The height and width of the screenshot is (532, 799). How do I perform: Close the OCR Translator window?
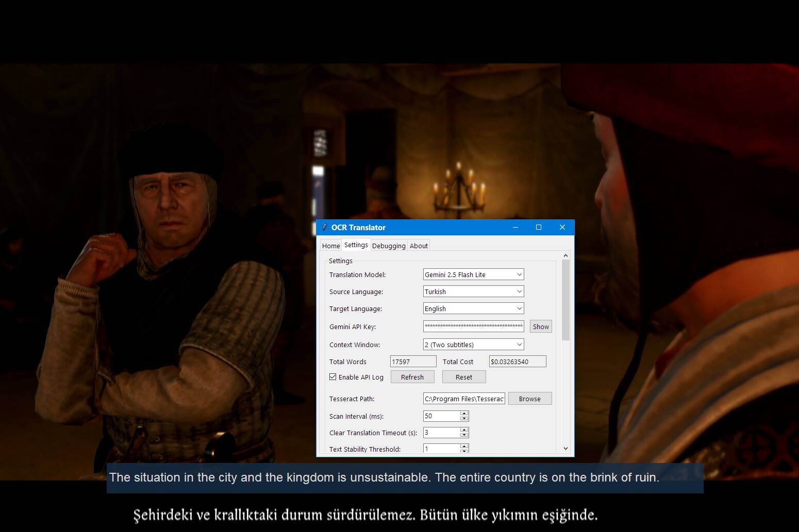coord(562,227)
